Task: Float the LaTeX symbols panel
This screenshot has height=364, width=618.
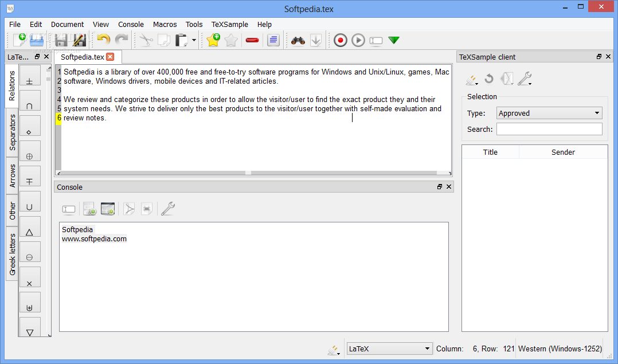Action: click(x=37, y=57)
